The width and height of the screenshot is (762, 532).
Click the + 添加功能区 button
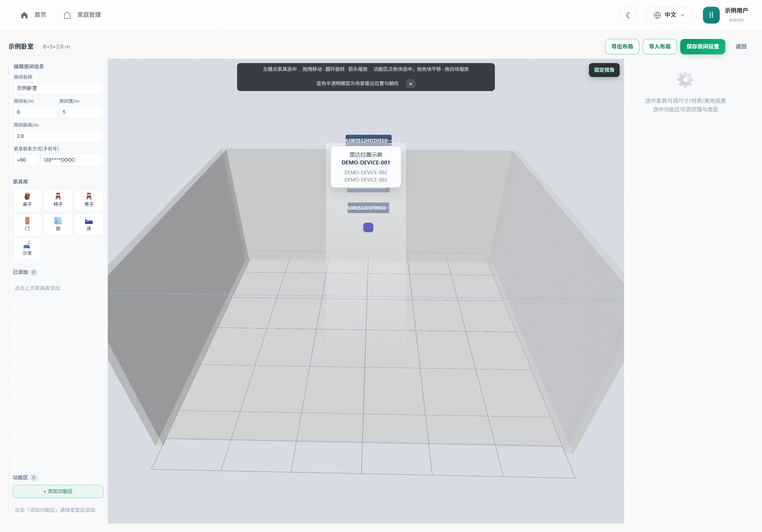tap(58, 491)
